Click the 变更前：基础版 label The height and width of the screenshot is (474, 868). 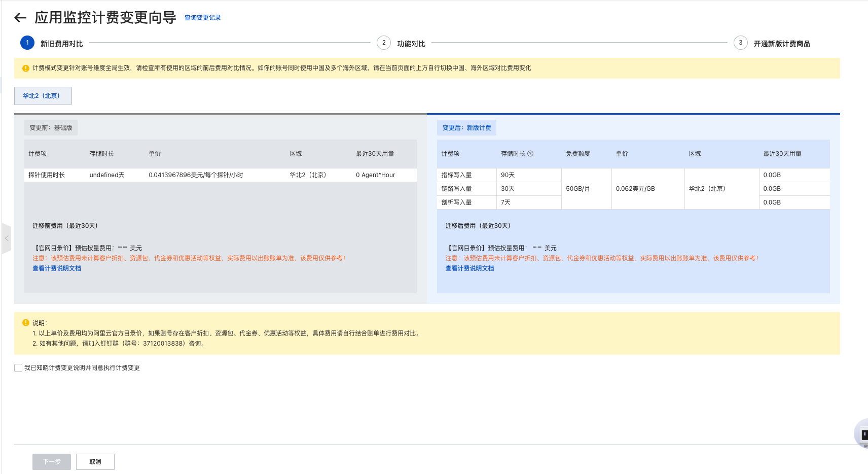[x=51, y=128]
